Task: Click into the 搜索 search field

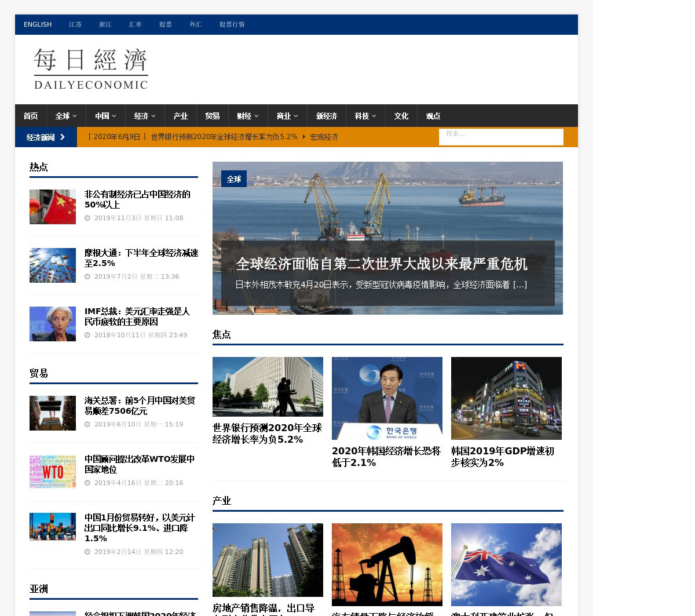Action: (x=501, y=137)
